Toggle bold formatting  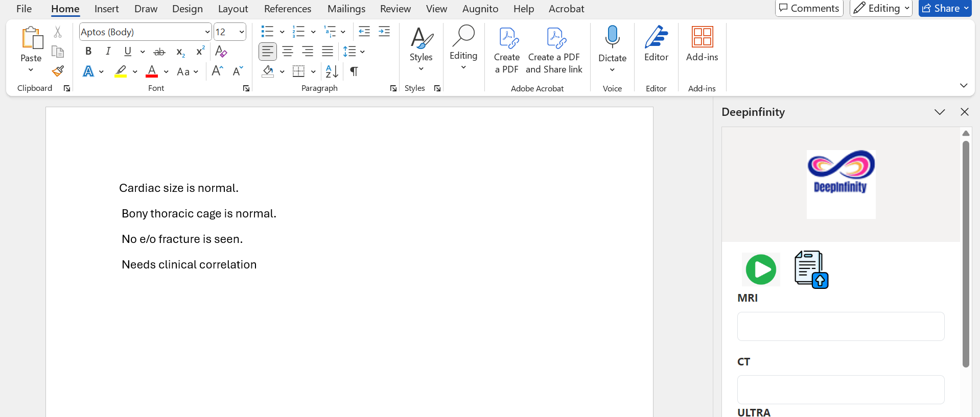[x=88, y=52]
